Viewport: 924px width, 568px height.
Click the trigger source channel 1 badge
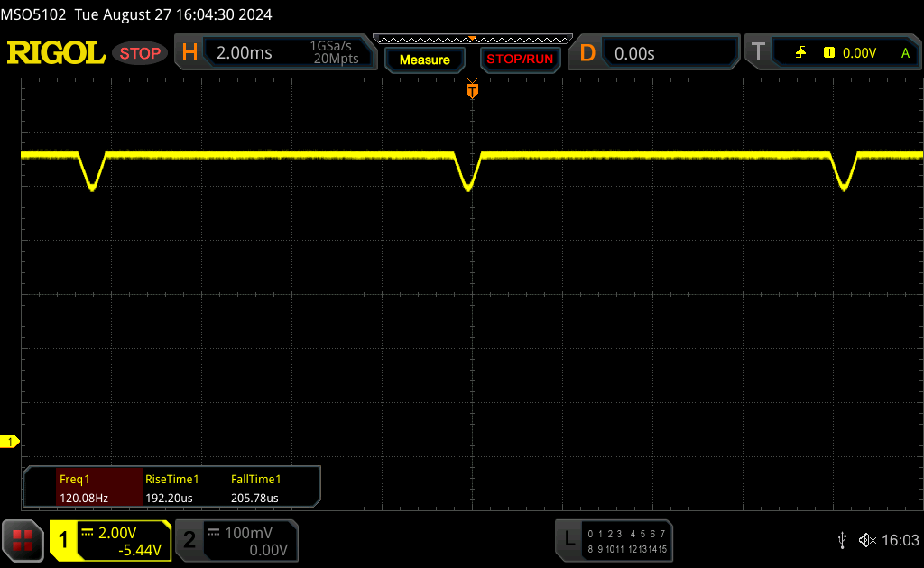coord(829,53)
